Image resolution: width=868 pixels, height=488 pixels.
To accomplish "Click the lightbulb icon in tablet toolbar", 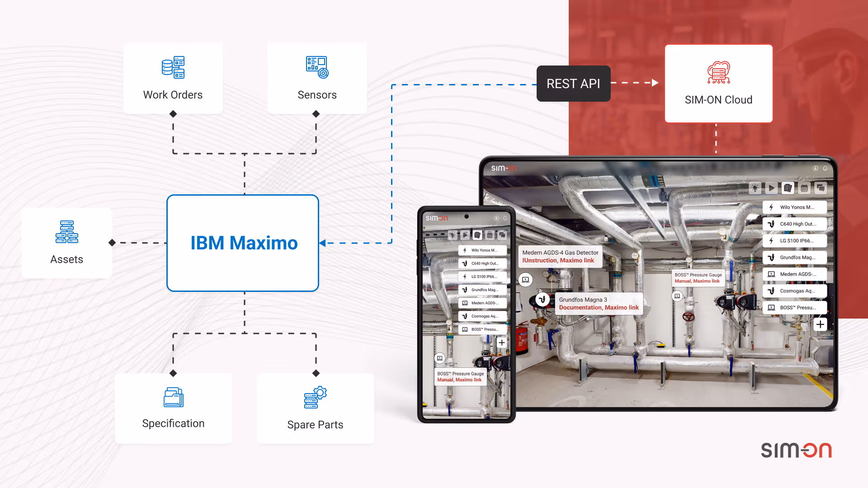I will (x=755, y=188).
